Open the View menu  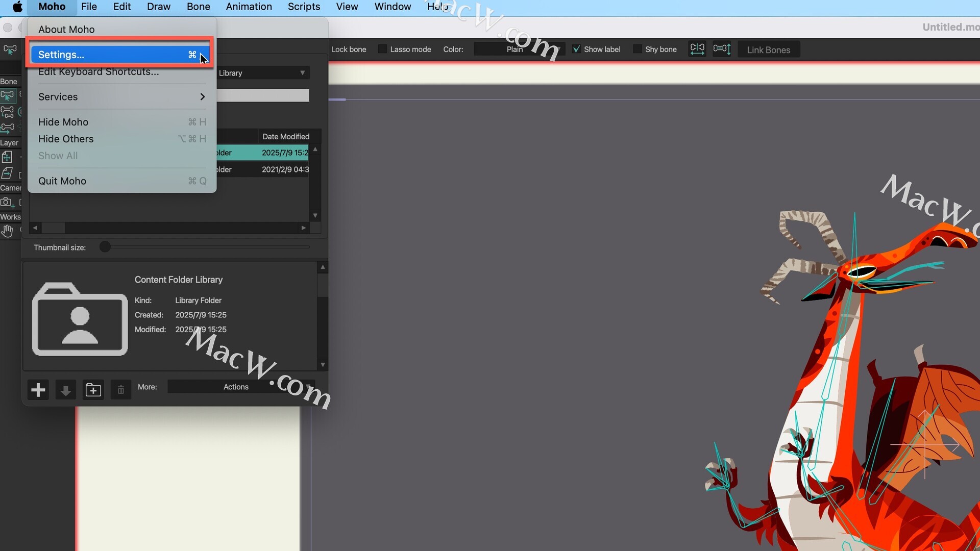347,7
